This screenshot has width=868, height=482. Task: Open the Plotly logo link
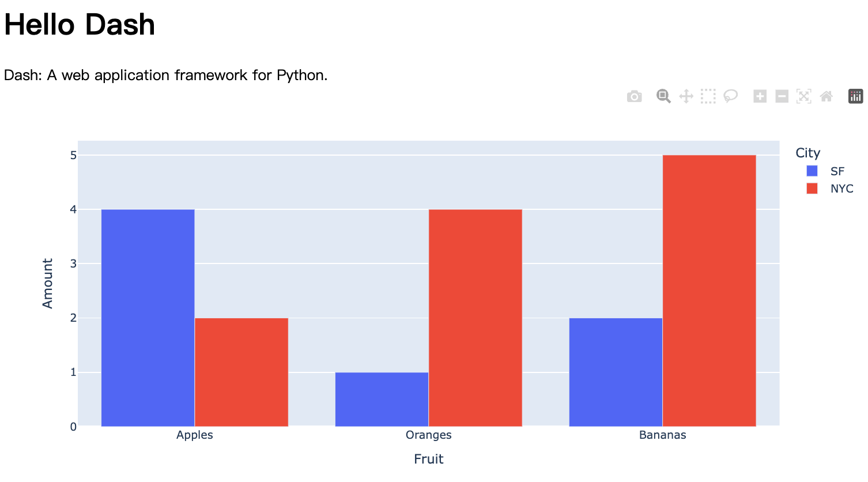[856, 96]
